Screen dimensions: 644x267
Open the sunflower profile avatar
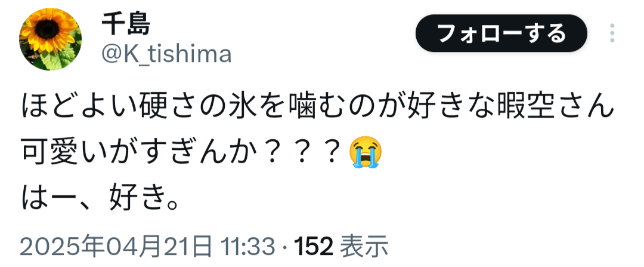pos(50,39)
